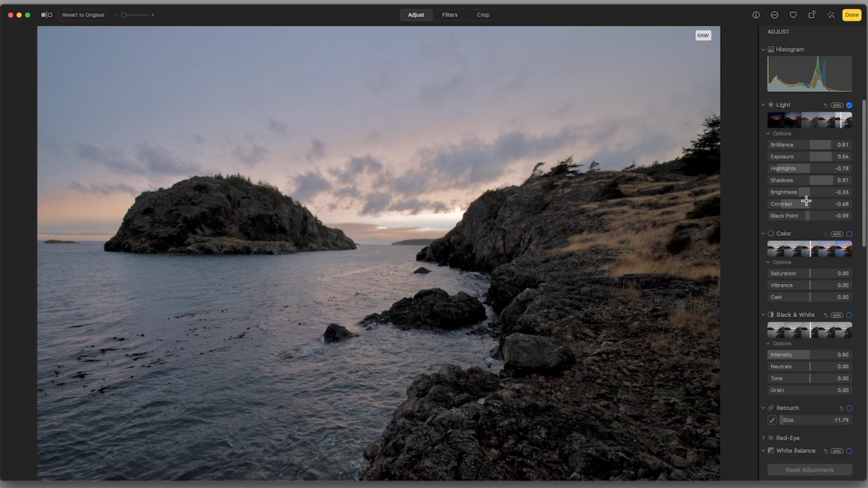The image size is (868, 488).
Task: Expand the Red-Eye section
Action: coord(763,438)
